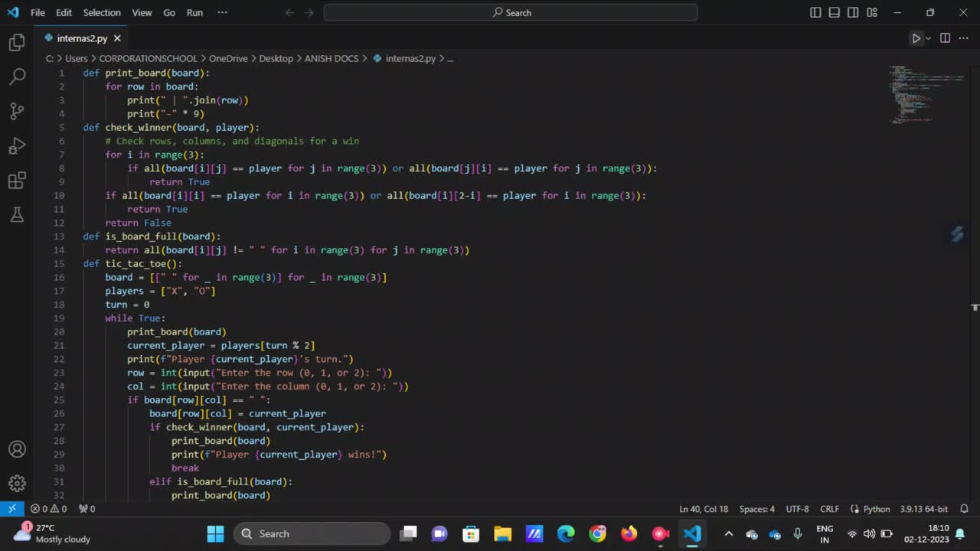Open the Explorer view in activity bar
The width and height of the screenshot is (980, 551).
[x=17, y=43]
